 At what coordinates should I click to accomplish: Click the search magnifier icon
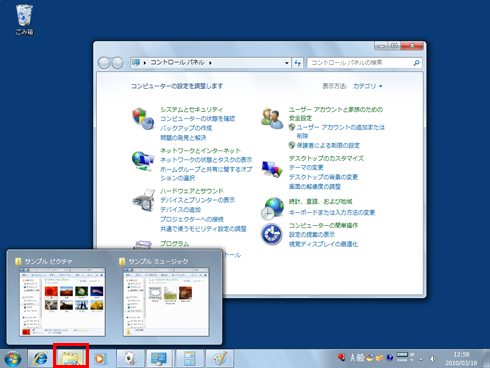(x=416, y=63)
